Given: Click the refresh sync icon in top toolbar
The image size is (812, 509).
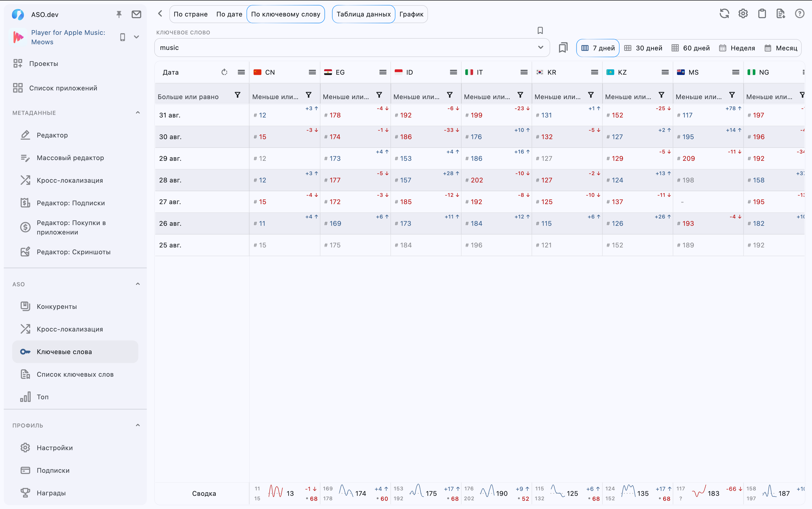Looking at the screenshot, I should click(x=724, y=14).
